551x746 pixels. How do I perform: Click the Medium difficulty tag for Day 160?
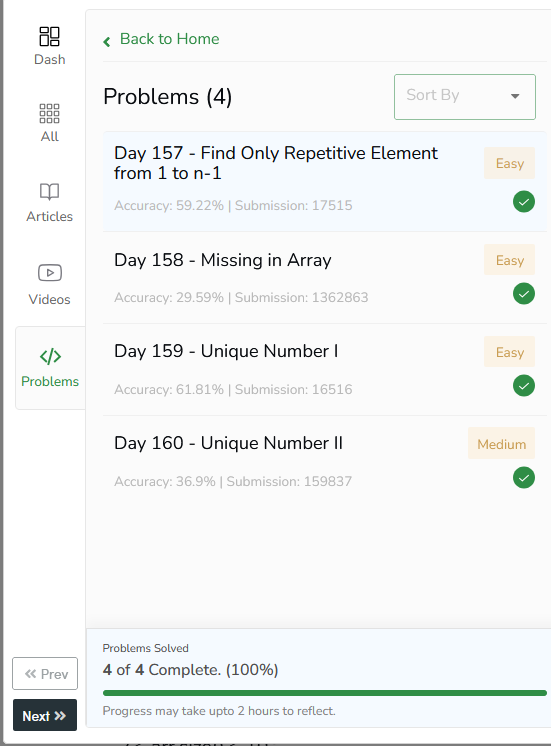click(x=501, y=443)
